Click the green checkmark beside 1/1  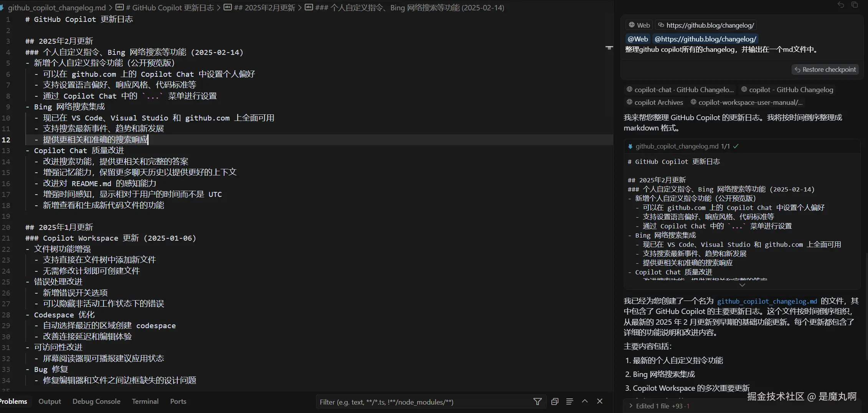(x=736, y=146)
